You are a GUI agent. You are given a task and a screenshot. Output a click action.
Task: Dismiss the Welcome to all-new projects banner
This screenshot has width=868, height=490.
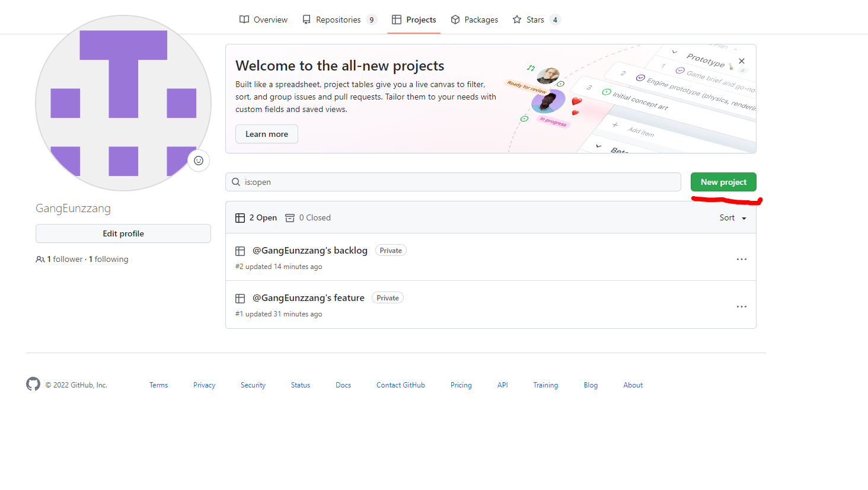742,61
